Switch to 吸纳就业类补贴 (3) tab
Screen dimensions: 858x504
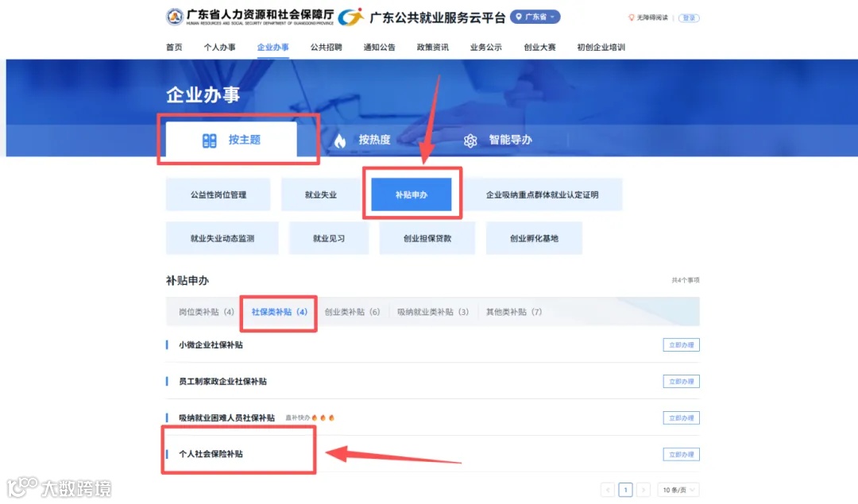click(433, 312)
